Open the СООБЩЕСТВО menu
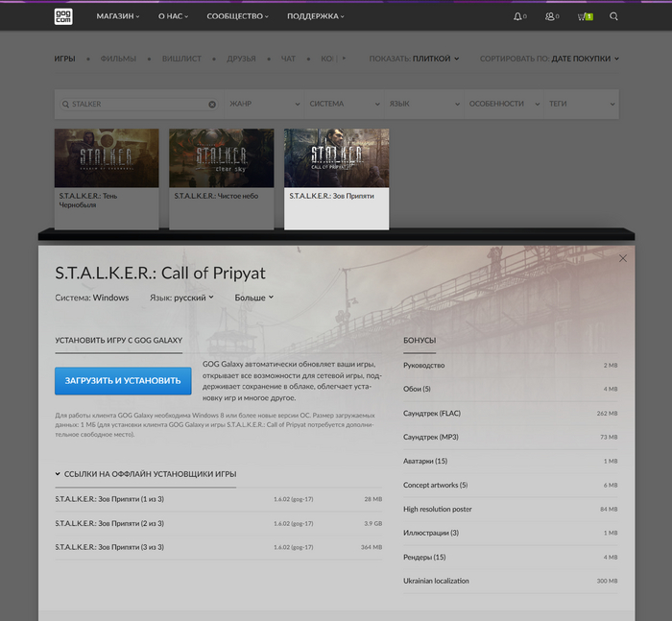The width and height of the screenshot is (672, 621). [x=237, y=16]
